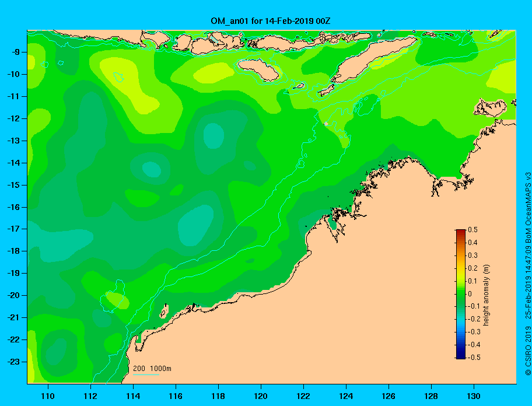Click the vertical CSIRO 2019 BoM OceanMAPS v3 copyright text
Viewport: 532px width, 406px height.
click(528, 274)
